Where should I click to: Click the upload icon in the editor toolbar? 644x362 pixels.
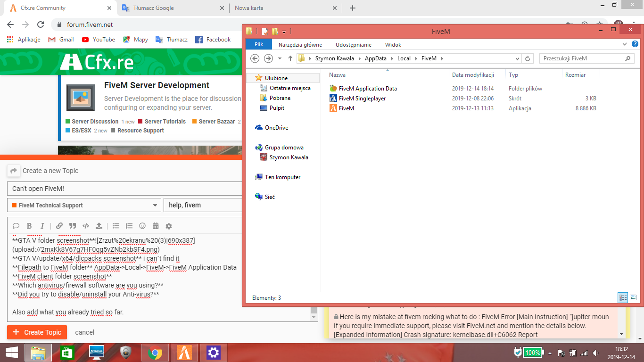coord(99,226)
